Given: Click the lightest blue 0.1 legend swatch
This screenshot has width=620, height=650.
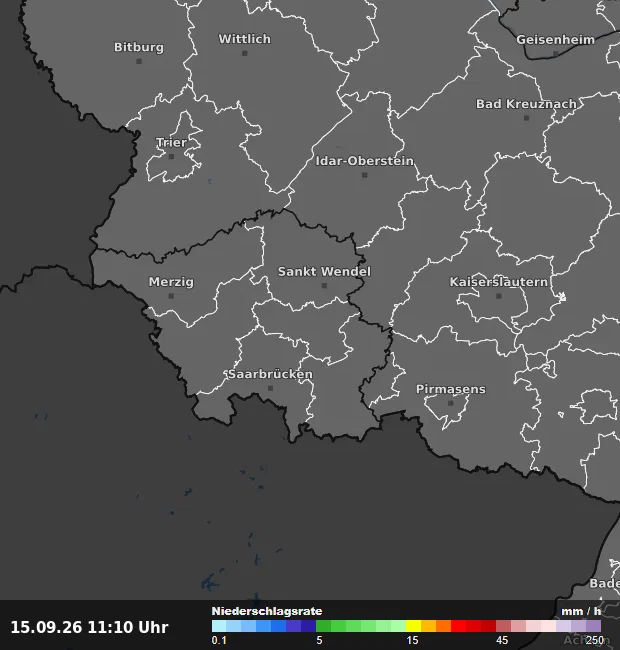Looking at the screenshot, I should (219, 626).
